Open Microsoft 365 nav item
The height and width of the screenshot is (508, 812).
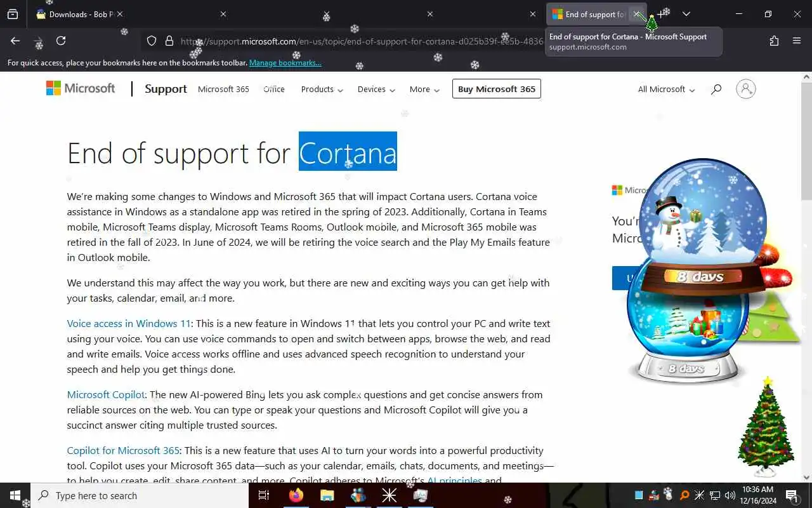tap(223, 89)
